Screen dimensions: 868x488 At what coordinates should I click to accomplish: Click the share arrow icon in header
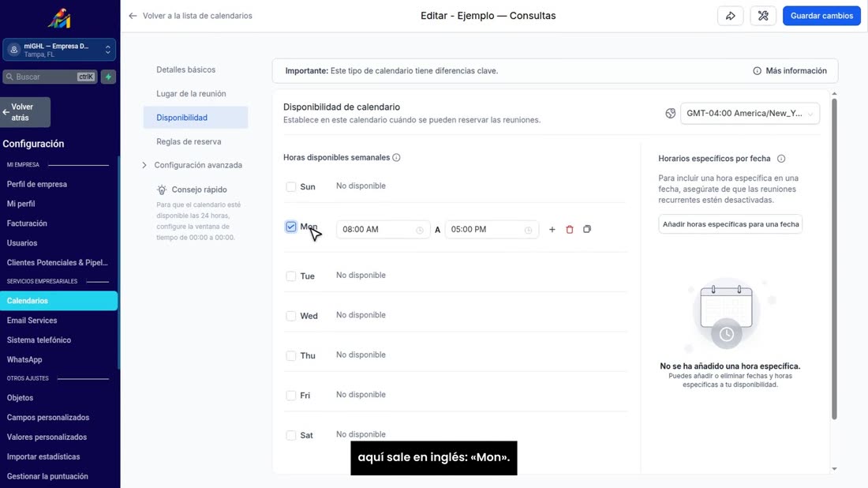[730, 16]
